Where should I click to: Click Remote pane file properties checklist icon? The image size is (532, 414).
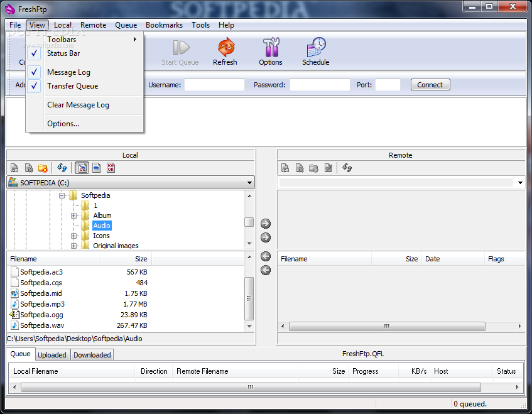click(328, 168)
